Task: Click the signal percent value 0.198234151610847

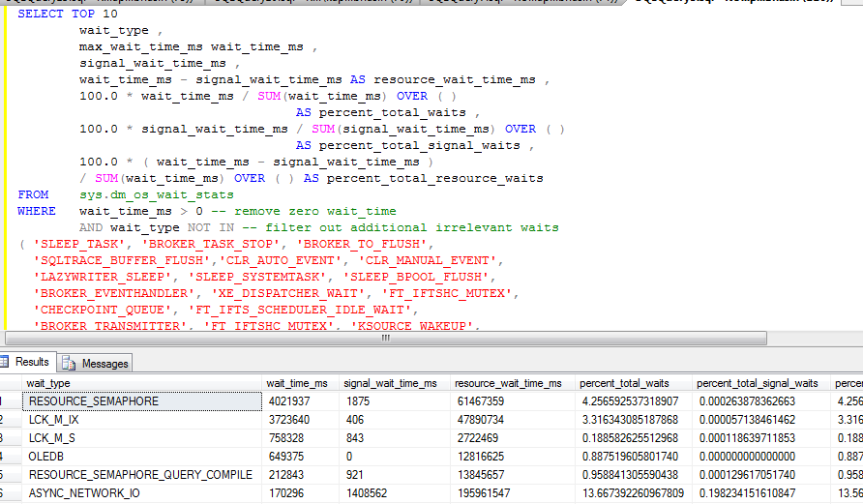Action: point(748,493)
